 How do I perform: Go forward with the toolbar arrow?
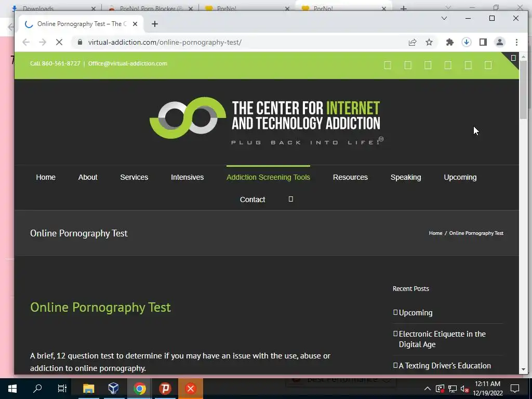43,42
